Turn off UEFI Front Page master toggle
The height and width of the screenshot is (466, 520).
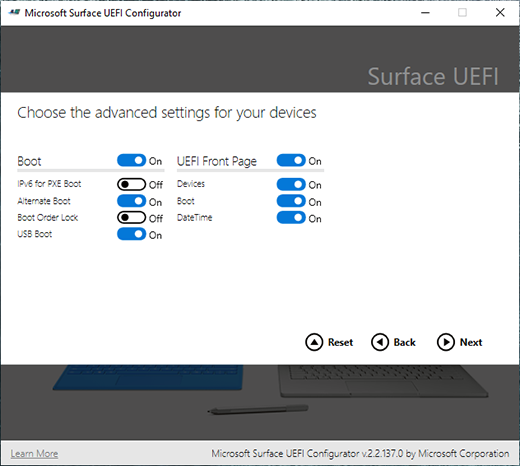coord(291,160)
